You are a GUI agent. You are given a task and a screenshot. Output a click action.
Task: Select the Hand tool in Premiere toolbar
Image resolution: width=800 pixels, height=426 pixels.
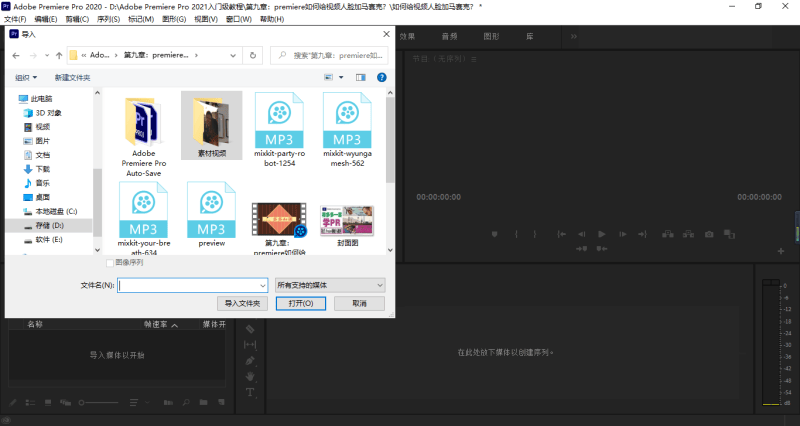pos(250,377)
